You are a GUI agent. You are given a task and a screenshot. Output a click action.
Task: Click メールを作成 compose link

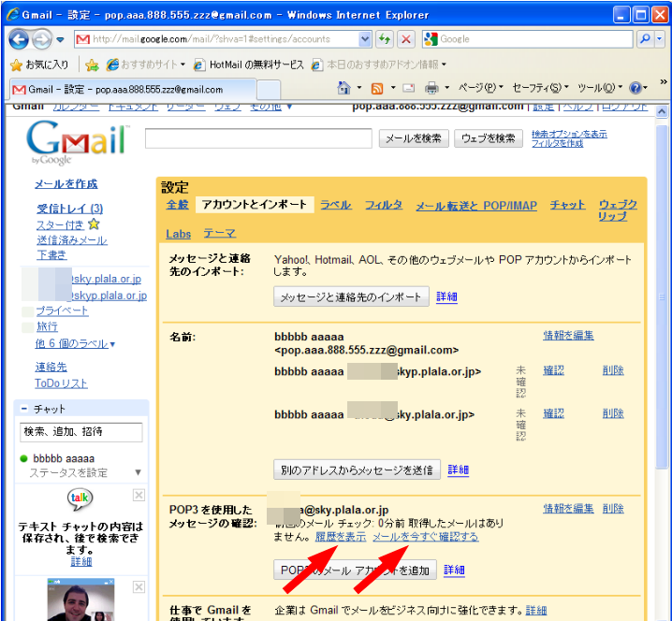point(66,184)
